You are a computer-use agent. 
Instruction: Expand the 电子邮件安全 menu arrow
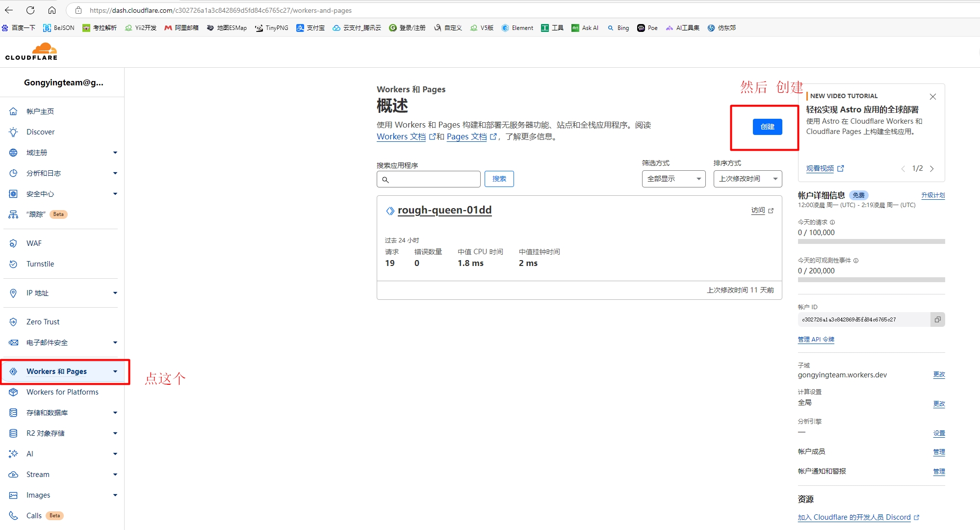pyautogui.click(x=115, y=343)
